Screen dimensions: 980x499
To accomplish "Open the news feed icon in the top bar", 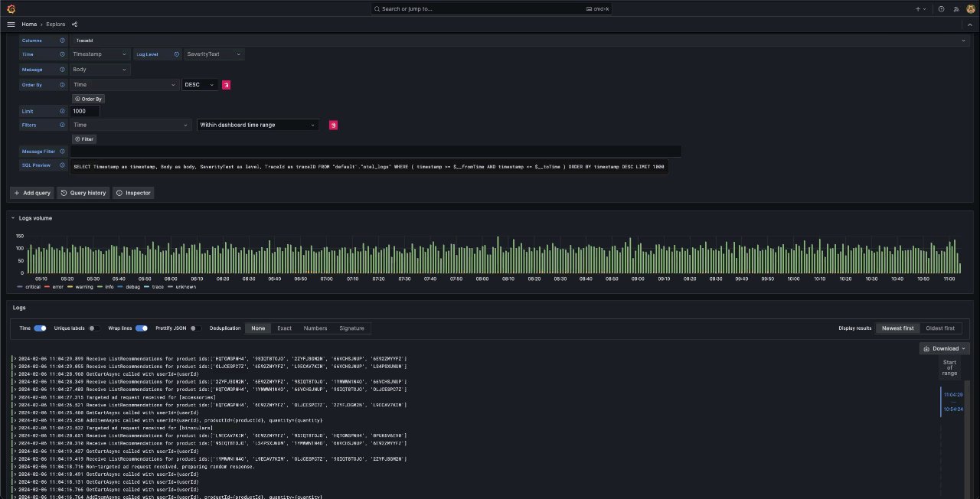I will click(955, 8).
